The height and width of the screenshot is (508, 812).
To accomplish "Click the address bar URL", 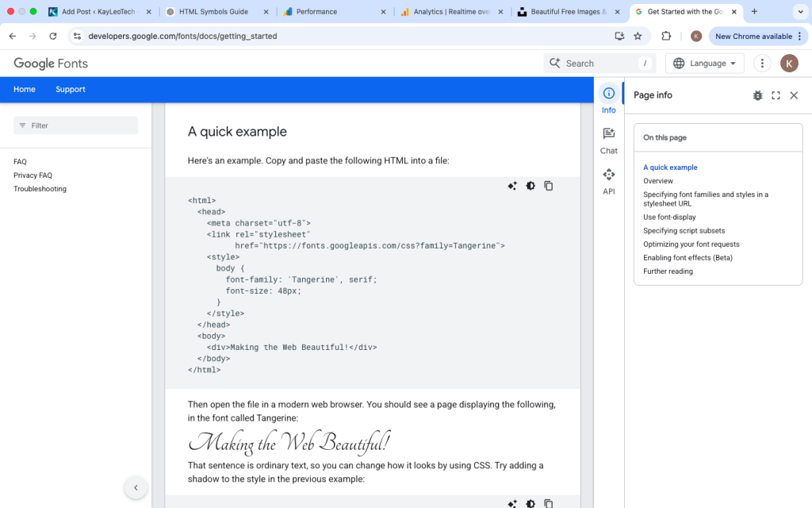I will 183,37.
